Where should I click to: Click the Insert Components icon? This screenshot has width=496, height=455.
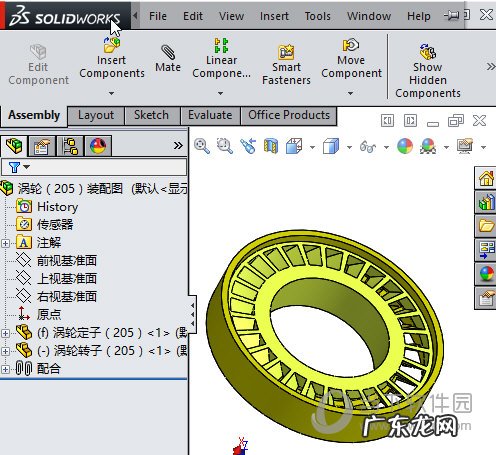pyautogui.click(x=112, y=45)
